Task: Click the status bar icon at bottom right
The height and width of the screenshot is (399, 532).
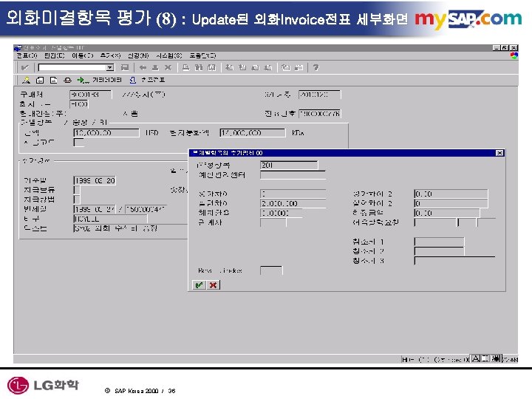Action: pos(497,358)
